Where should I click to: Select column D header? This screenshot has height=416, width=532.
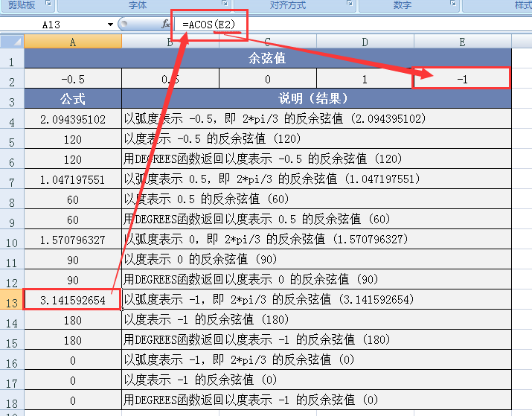365,42
